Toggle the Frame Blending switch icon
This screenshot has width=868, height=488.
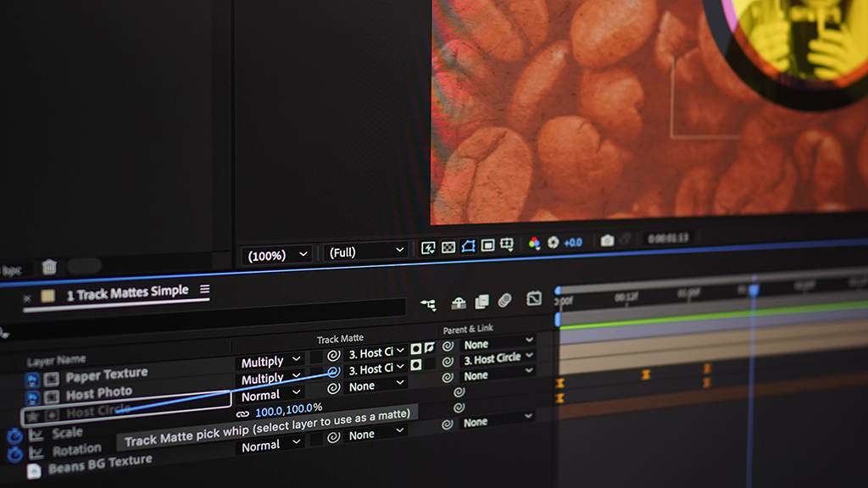[482, 301]
